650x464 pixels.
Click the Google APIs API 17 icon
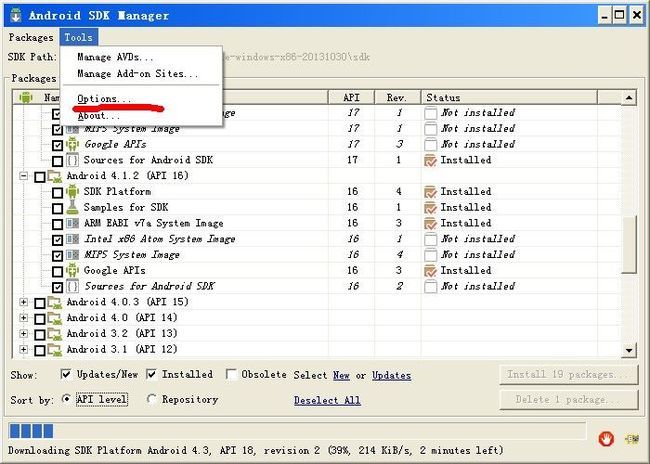73,144
